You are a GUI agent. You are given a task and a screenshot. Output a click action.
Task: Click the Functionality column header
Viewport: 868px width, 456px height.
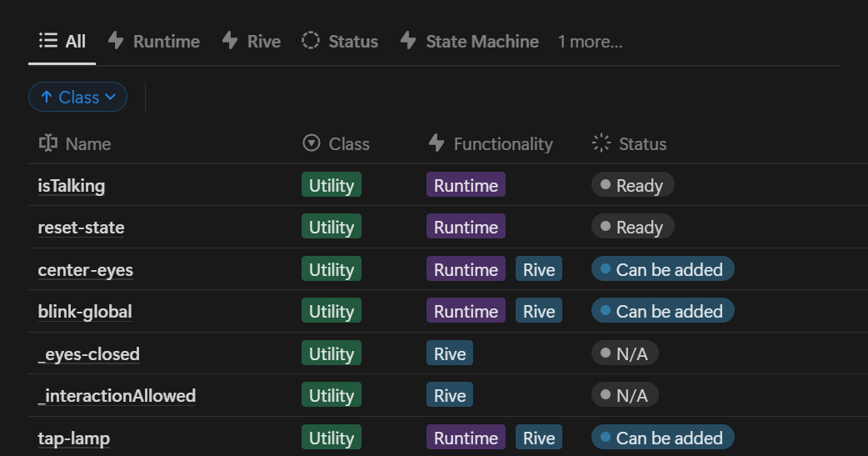(x=491, y=143)
